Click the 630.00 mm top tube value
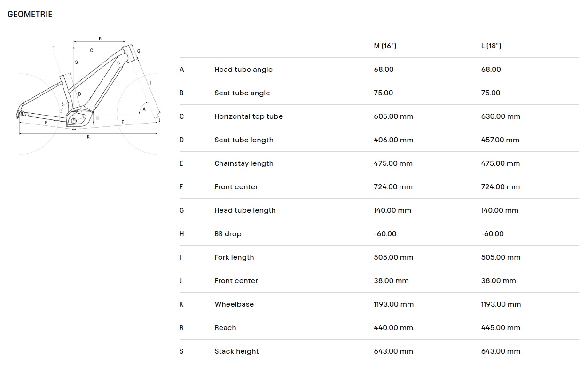The width and height of the screenshot is (588, 372). [x=501, y=116]
